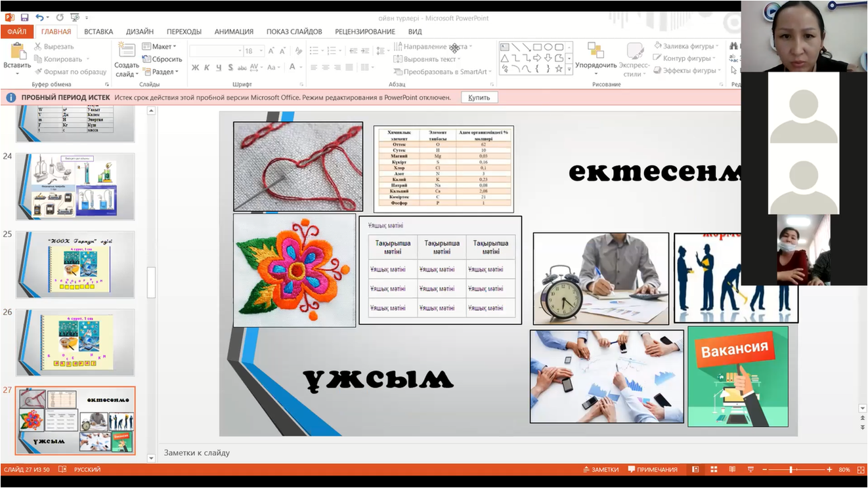Screen dimensions: 868x488
Task: Fit slide to window icon
Action: tap(860, 470)
